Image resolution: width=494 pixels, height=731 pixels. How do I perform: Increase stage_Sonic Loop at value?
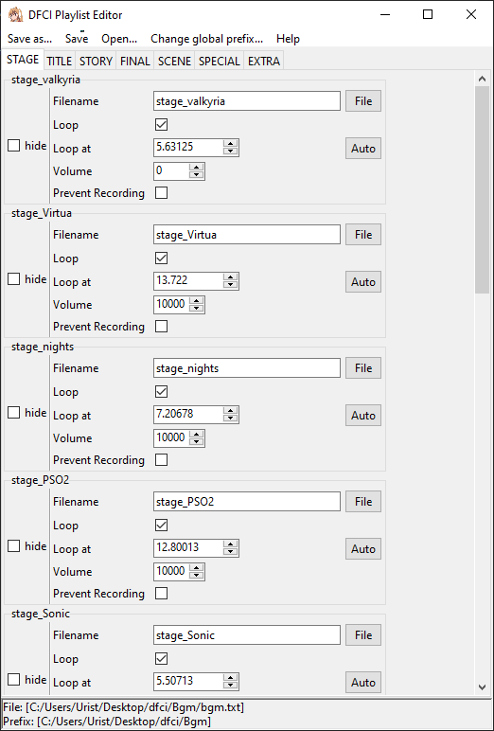click(230, 677)
